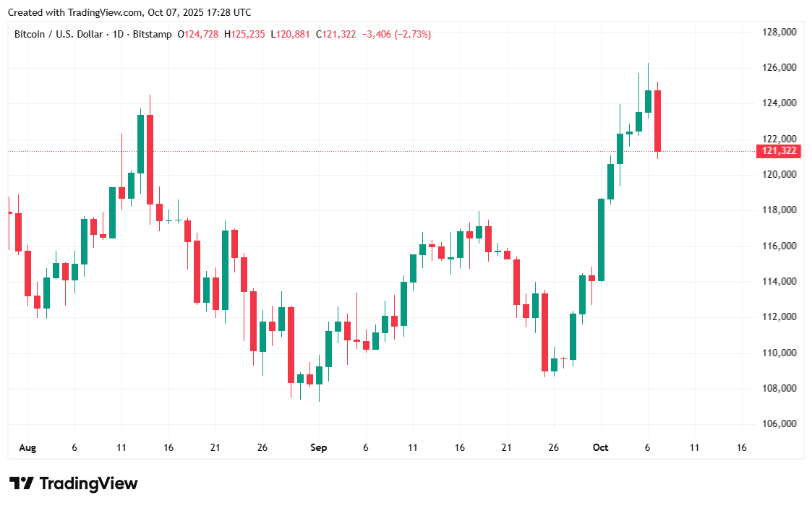
Task: Click the −3,406 (−2.73%) change readout
Action: point(396,34)
